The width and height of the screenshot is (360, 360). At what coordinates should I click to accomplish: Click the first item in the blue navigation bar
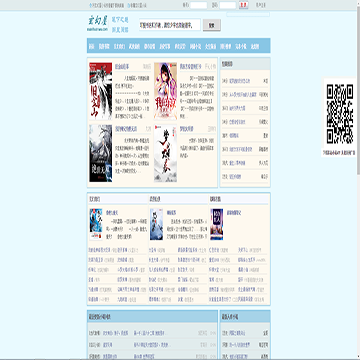pos(91,46)
